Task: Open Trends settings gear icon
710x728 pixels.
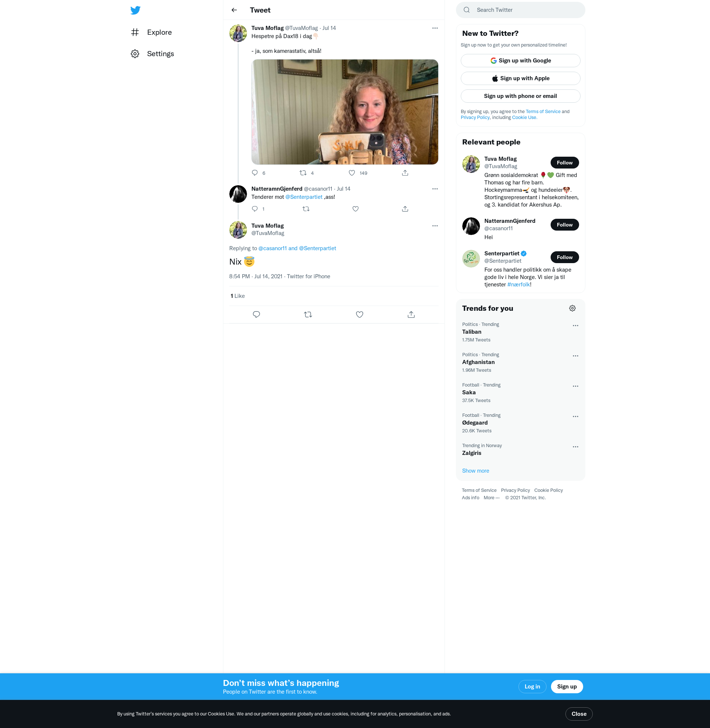Action: (572, 309)
